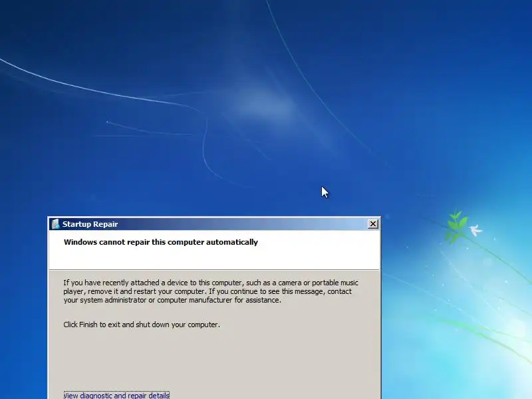Image resolution: width=532 pixels, height=399 pixels.
Task: Click the Startup Repair title bar icon
Action: [x=55, y=224]
